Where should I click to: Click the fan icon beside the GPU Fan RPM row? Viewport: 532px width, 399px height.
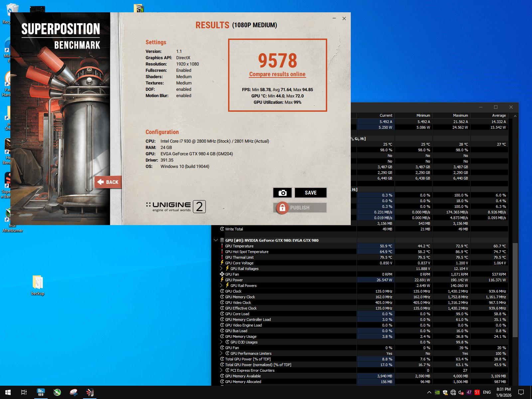tap(222, 274)
